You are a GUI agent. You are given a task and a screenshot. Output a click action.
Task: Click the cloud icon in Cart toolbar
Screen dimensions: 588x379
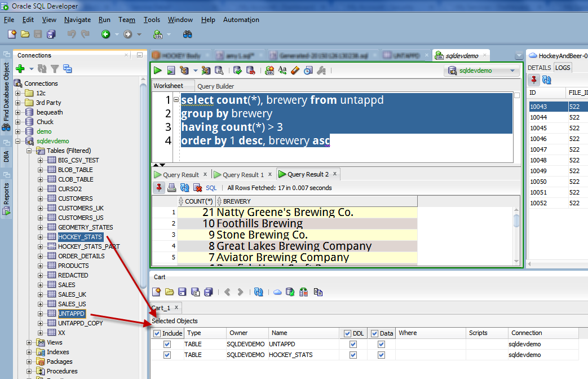click(x=277, y=292)
